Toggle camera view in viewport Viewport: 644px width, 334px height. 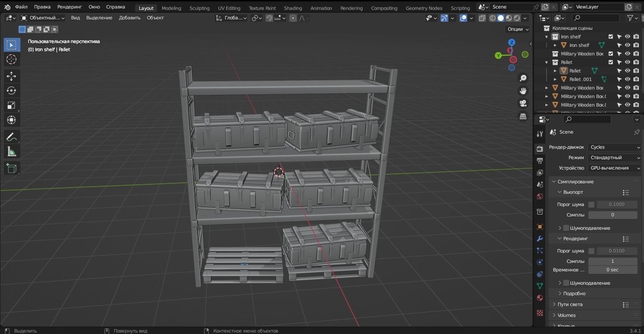pos(523,104)
